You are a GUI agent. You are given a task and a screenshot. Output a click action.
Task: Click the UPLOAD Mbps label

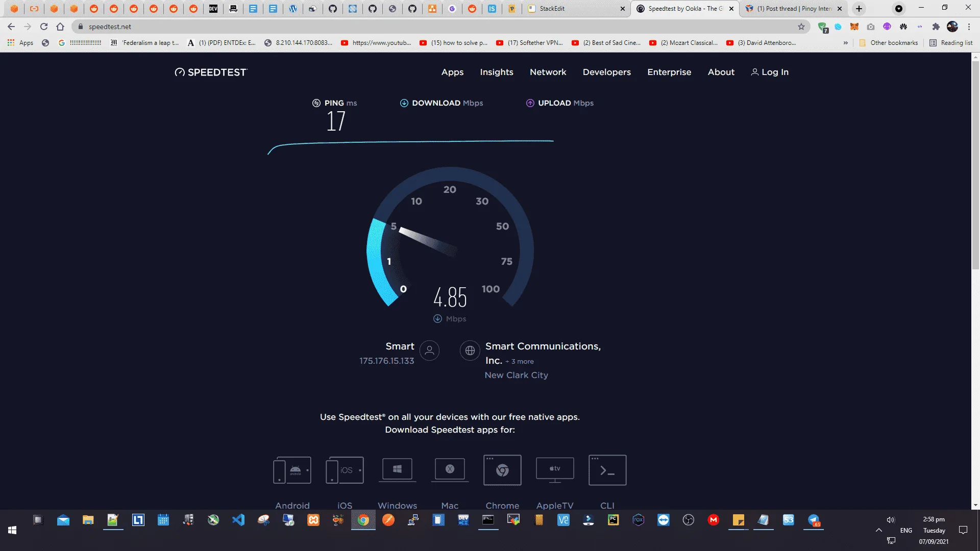[x=560, y=103]
